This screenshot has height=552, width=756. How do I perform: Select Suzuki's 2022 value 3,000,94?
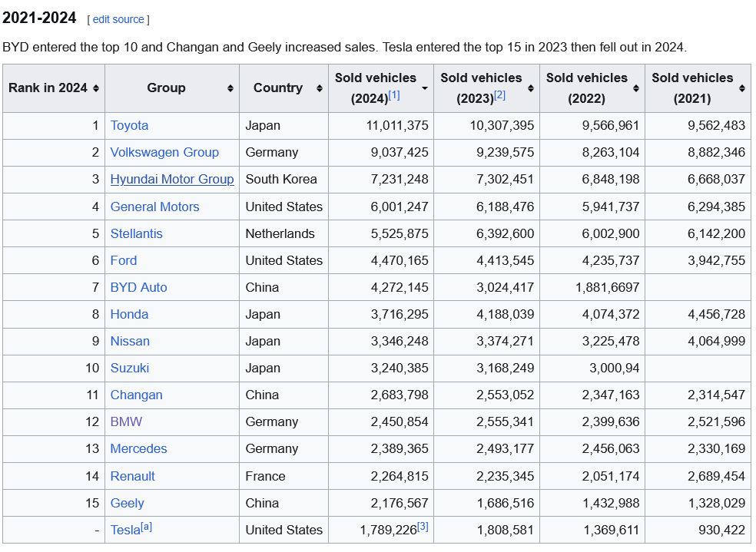[x=615, y=369]
